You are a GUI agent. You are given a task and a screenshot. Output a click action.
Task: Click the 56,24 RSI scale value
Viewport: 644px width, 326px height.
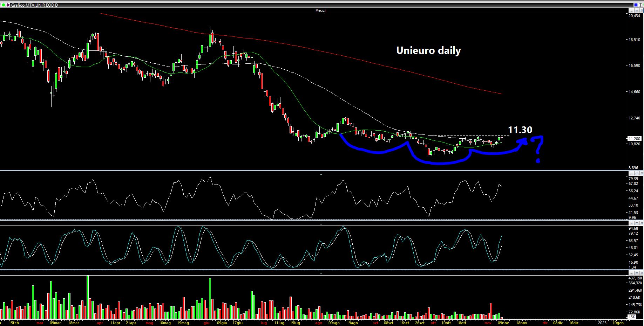(633, 191)
